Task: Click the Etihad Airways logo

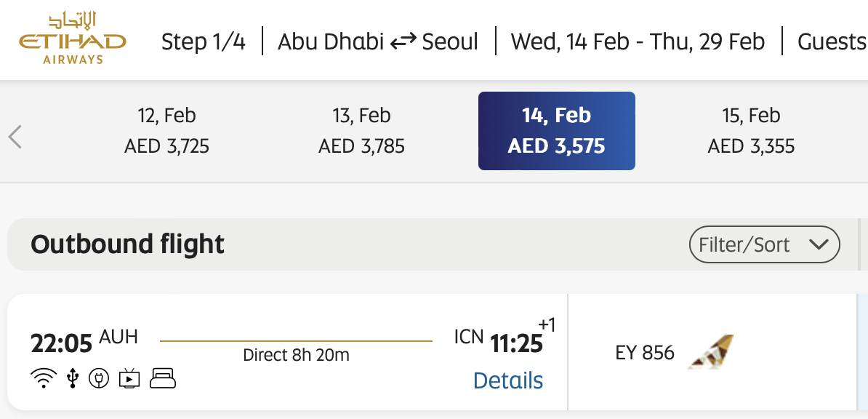Action: click(73, 39)
